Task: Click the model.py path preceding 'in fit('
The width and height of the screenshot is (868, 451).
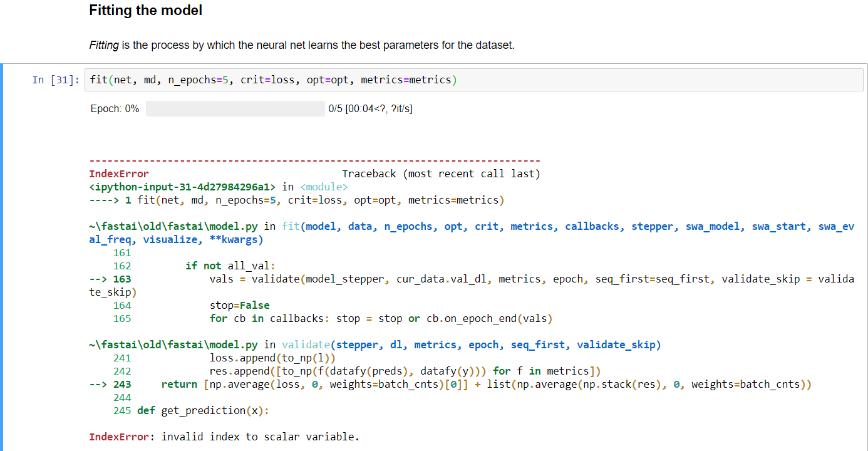Action: coord(173,227)
